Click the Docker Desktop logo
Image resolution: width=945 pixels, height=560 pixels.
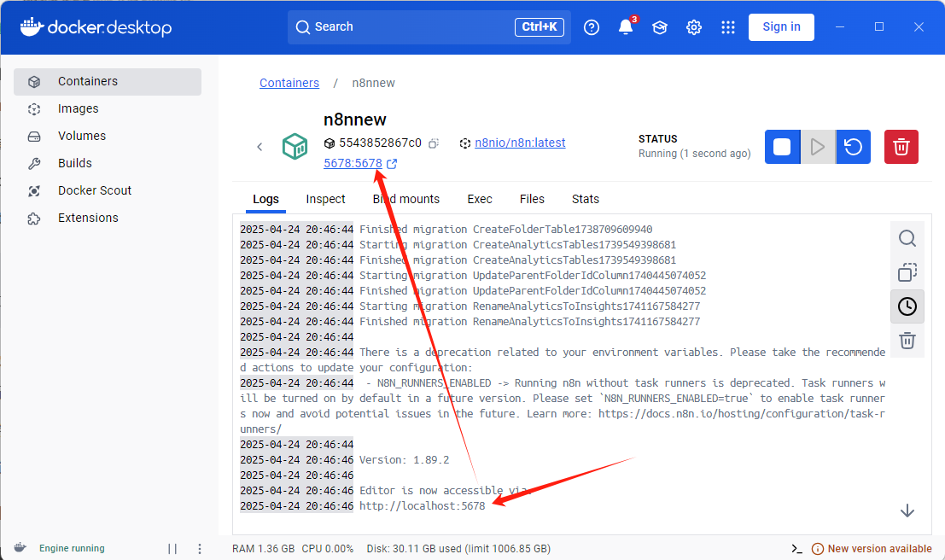pyautogui.click(x=96, y=27)
